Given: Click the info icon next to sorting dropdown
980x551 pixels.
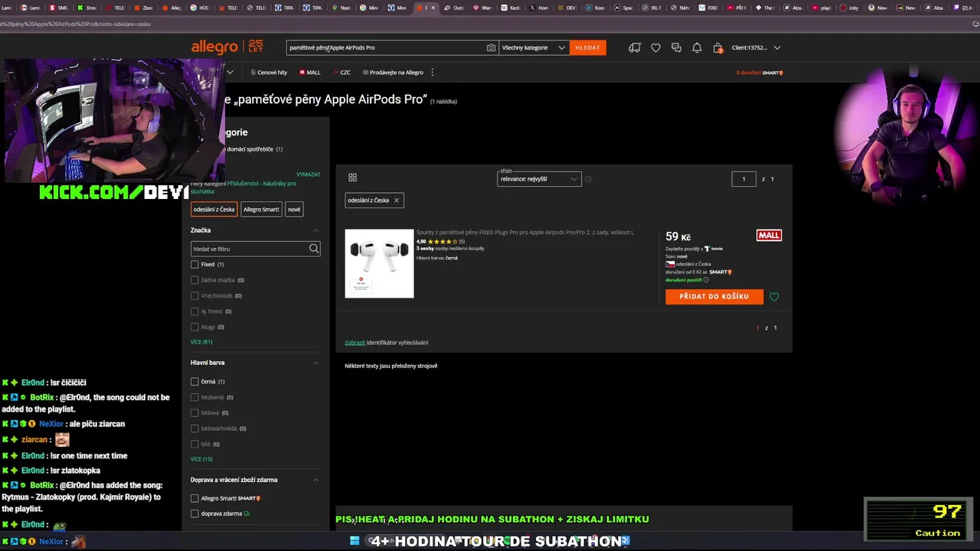Looking at the screenshot, I should point(588,179).
